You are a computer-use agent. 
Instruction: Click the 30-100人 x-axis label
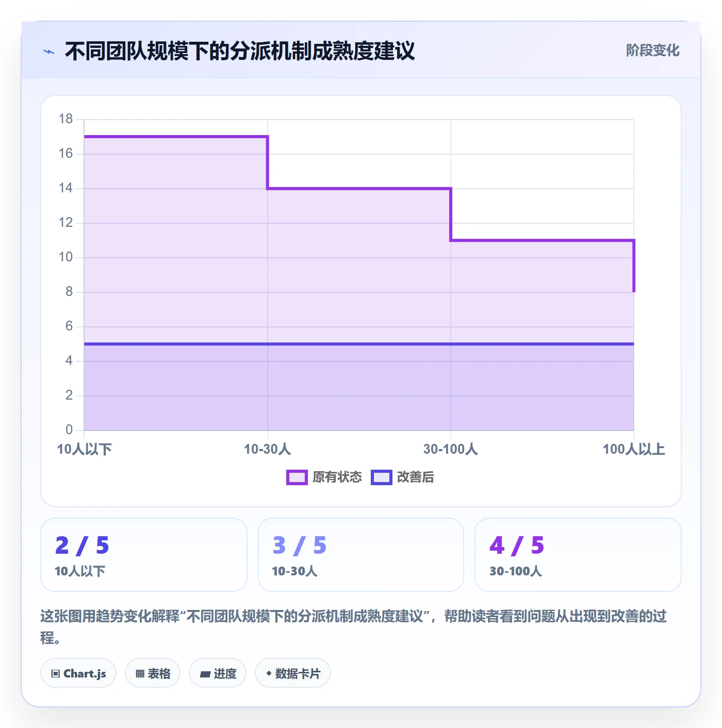pyautogui.click(x=451, y=449)
